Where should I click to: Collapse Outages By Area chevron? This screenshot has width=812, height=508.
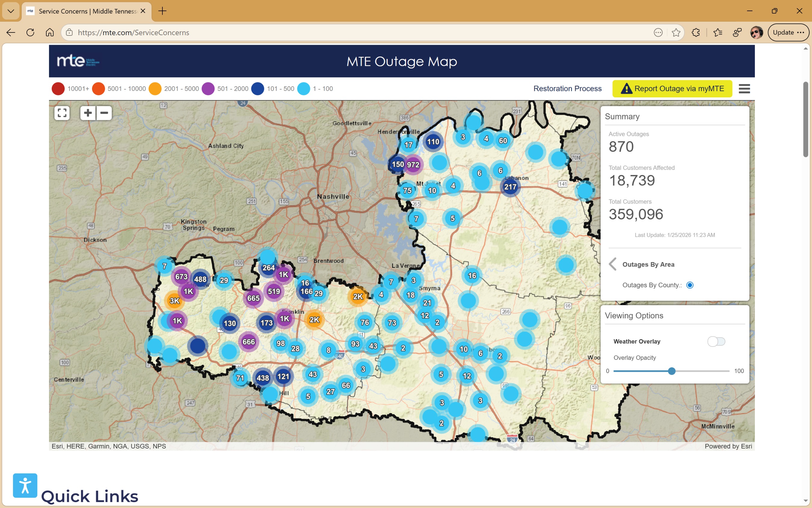(613, 264)
